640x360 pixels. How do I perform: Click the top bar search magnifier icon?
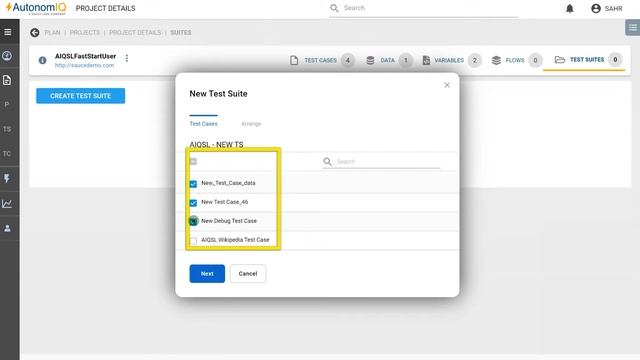click(x=334, y=8)
